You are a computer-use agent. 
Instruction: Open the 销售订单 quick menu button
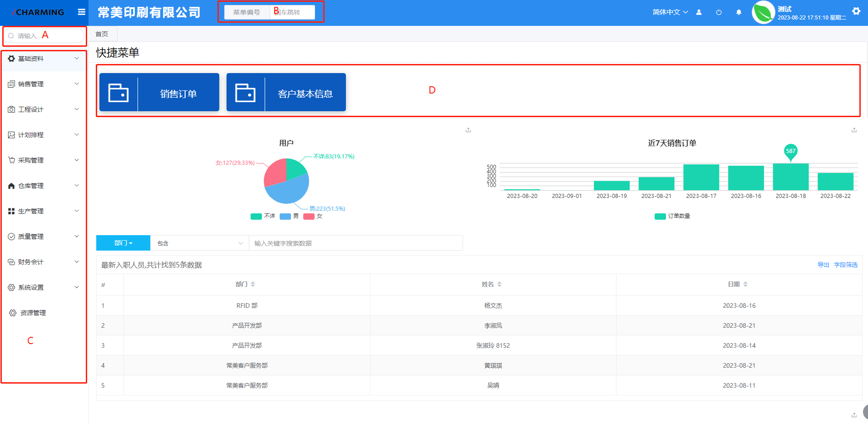pos(159,92)
